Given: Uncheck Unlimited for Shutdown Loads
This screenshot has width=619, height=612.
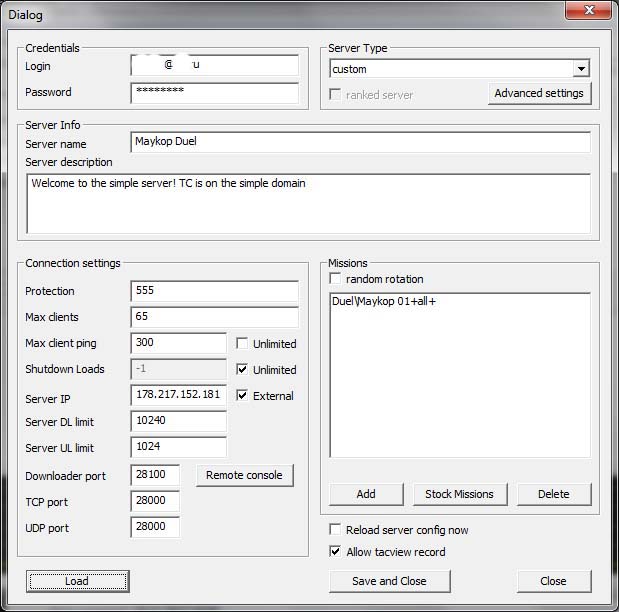Looking at the screenshot, I should [243, 370].
